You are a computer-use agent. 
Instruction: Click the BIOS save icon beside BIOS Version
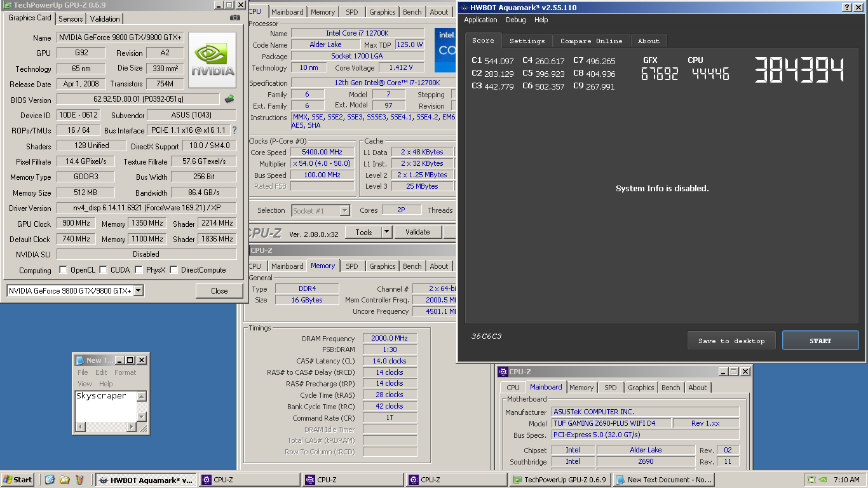point(229,99)
